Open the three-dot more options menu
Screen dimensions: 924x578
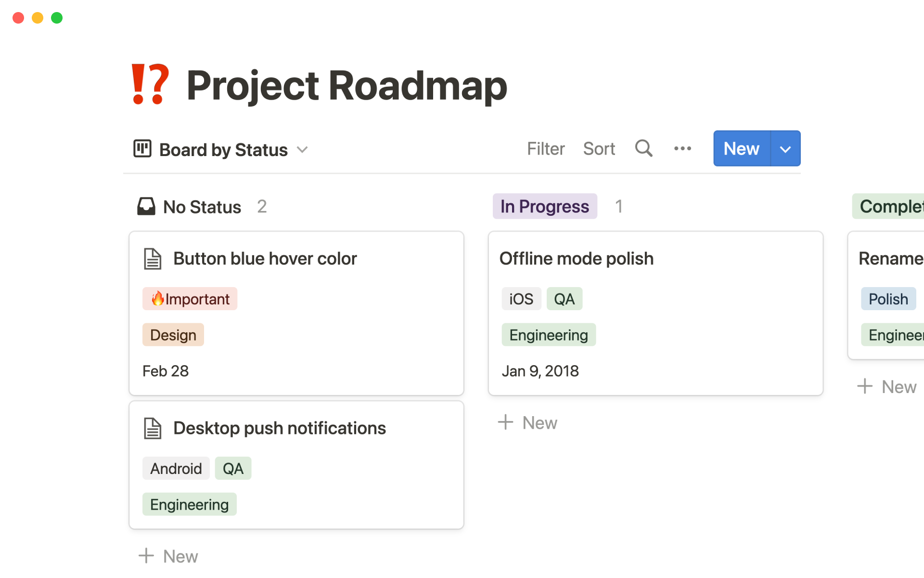pos(682,148)
